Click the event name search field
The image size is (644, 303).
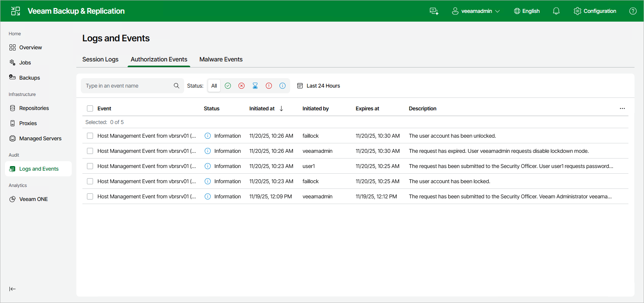point(127,86)
